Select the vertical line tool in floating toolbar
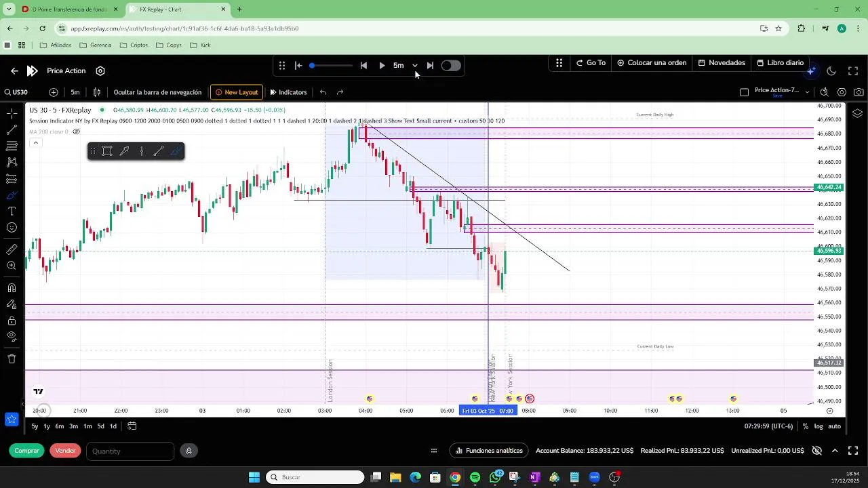 pyautogui.click(x=141, y=151)
